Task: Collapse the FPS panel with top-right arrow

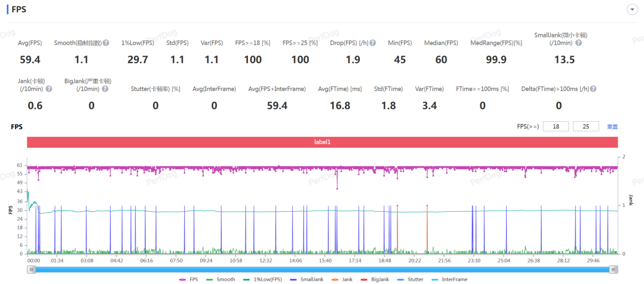Action: (632, 10)
